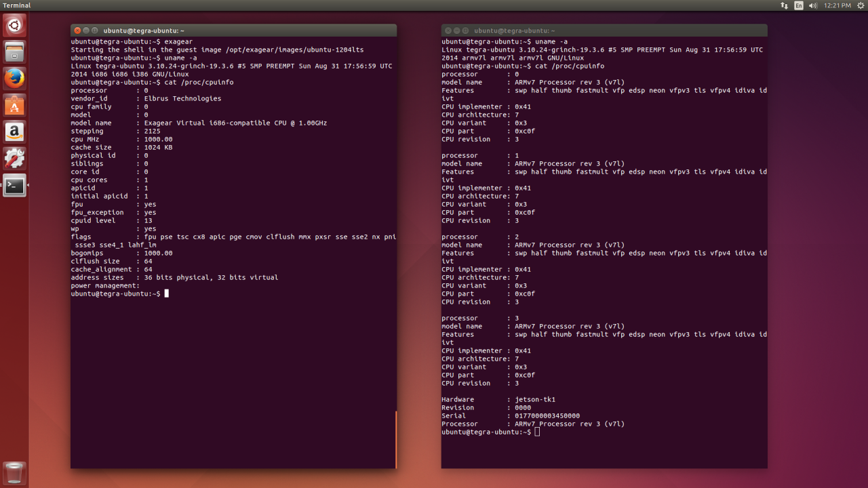Open the Ubuntu Dash home launcher
The image size is (868, 488).
pyautogui.click(x=14, y=25)
